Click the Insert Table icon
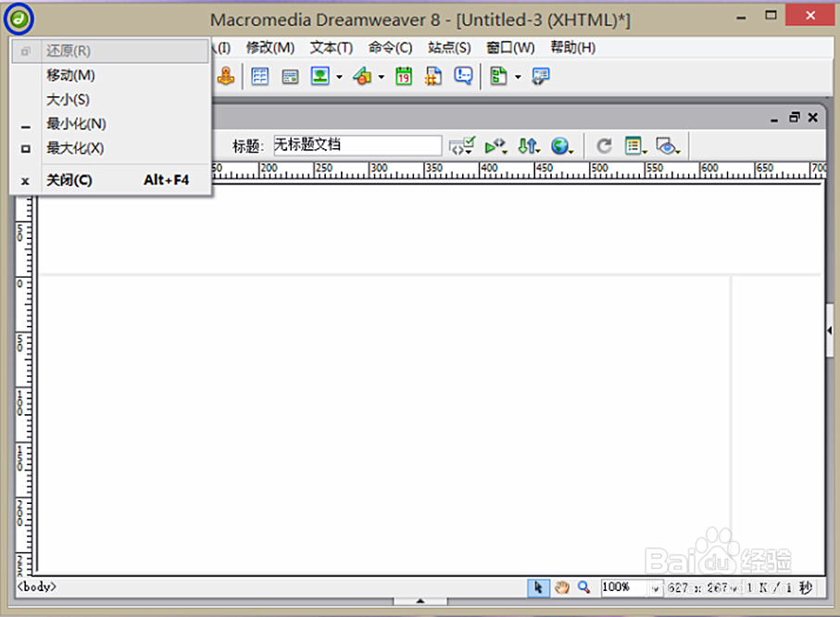This screenshot has width=840, height=617. click(x=260, y=76)
